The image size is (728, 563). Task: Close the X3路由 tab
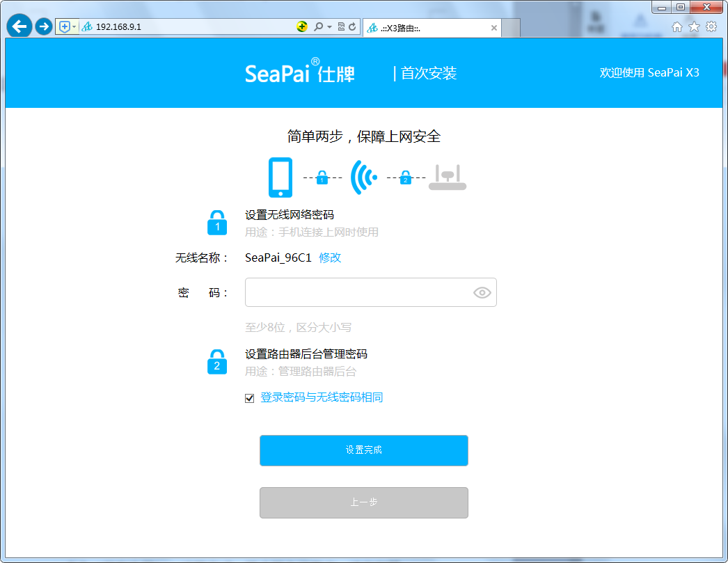(x=494, y=28)
